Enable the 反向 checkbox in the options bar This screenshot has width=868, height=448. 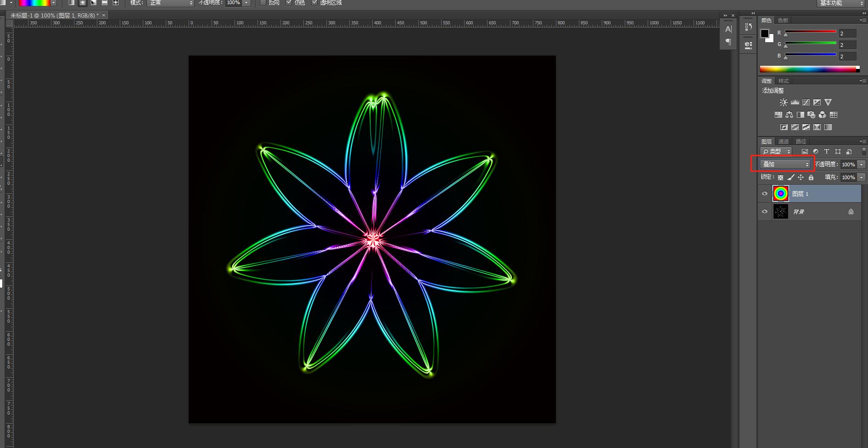click(263, 3)
